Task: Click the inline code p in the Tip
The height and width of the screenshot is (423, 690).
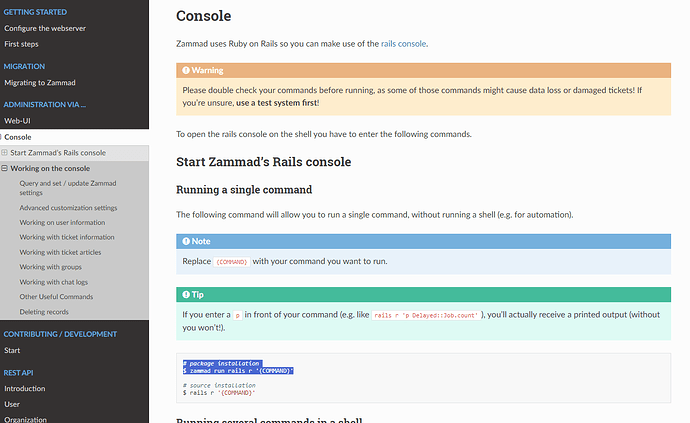Action: pos(238,315)
